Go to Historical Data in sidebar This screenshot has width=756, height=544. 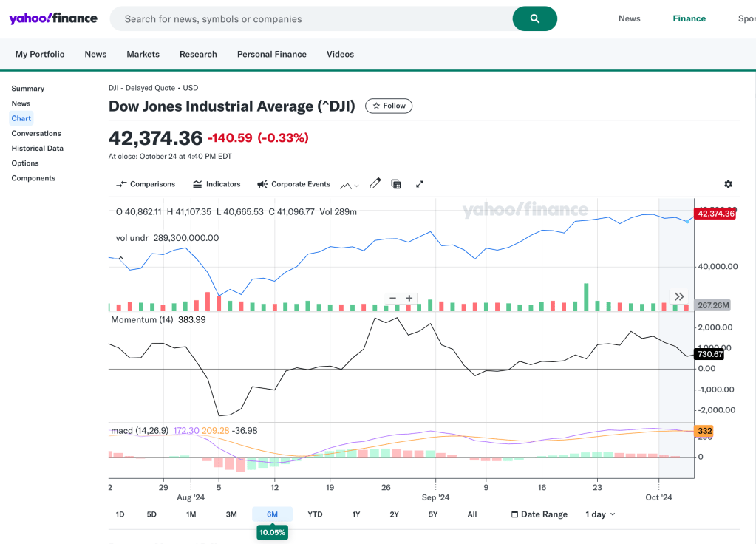tap(37, 148)
